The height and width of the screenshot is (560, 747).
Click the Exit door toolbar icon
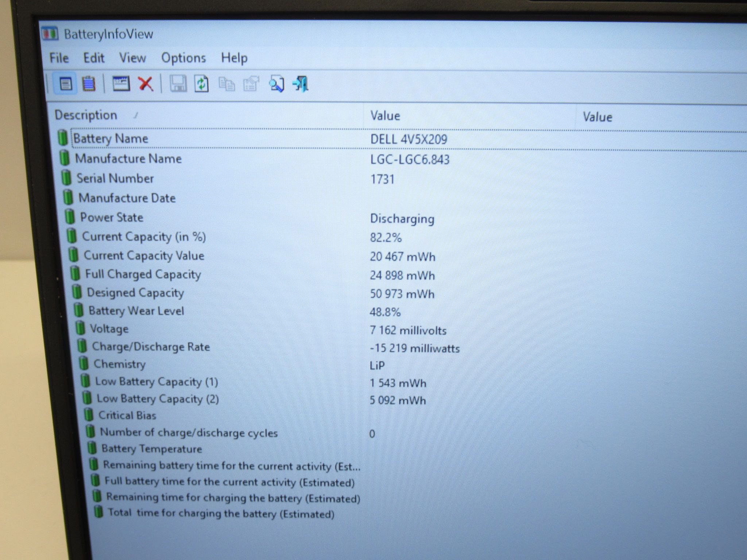coord(301,84)
